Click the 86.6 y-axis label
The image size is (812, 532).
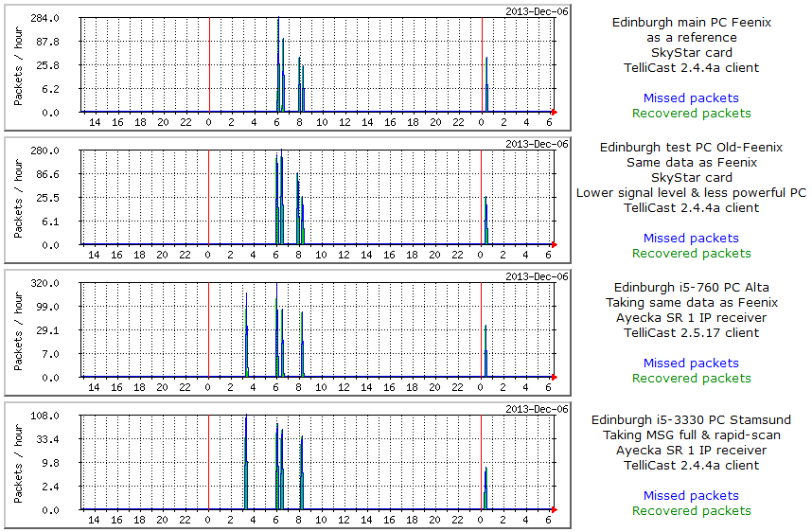coord(47,174)
